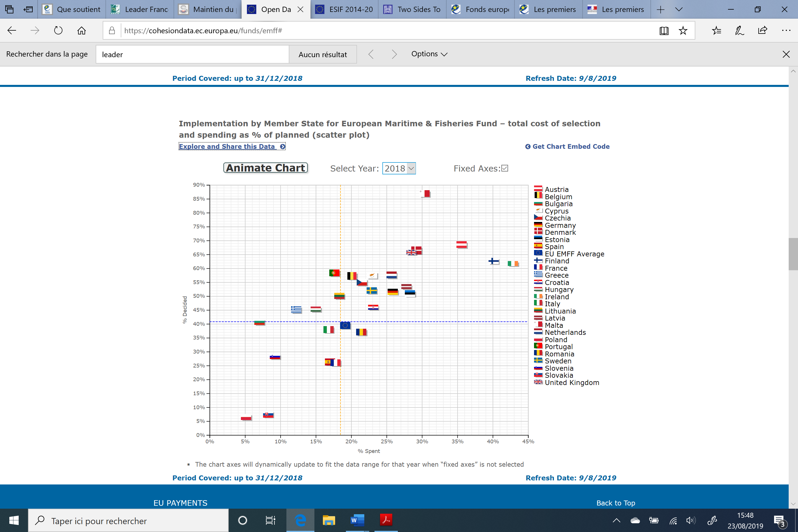Open reading view book icon
Viewport: 798px width, 532px height.
coord(664,31)
